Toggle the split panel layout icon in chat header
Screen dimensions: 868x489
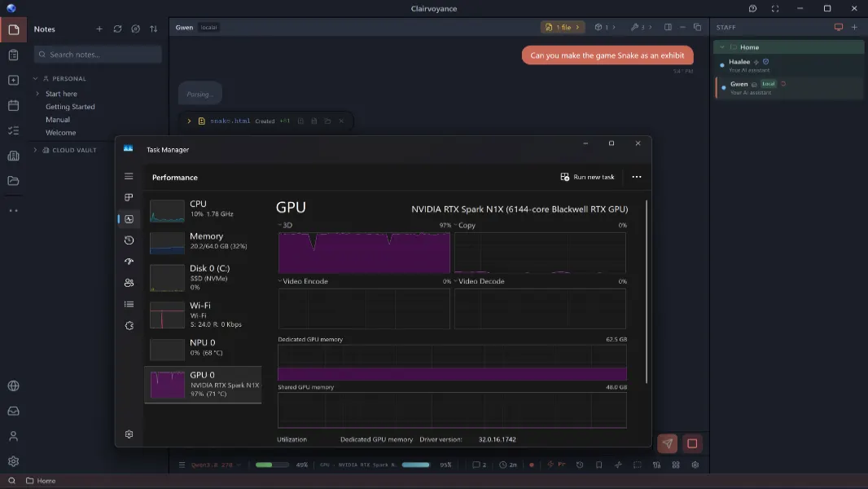(668, 27)
